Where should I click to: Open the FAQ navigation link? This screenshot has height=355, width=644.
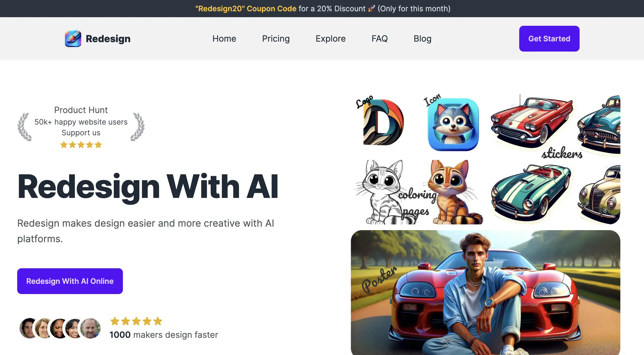[x=379, y=39]
